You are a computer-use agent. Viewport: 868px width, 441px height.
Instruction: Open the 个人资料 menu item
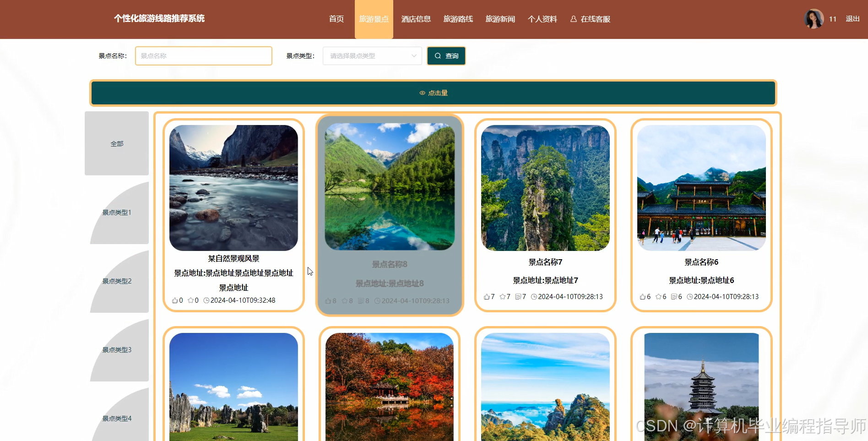(x=542, y=19)
